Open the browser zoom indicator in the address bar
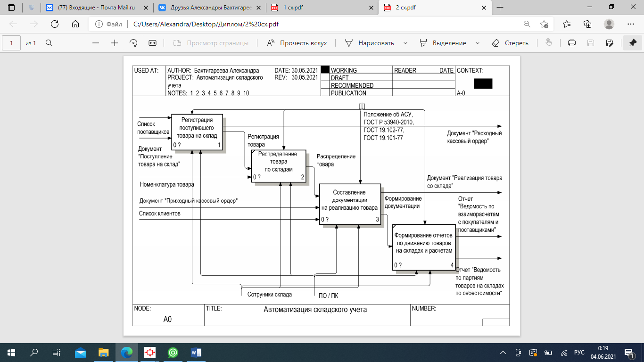The height and width of the screenshot is (362, 644). (527, 24)
